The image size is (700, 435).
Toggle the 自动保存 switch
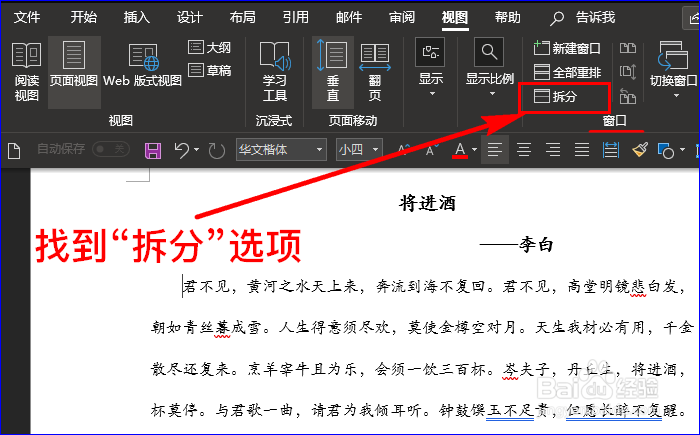point(111,149)
